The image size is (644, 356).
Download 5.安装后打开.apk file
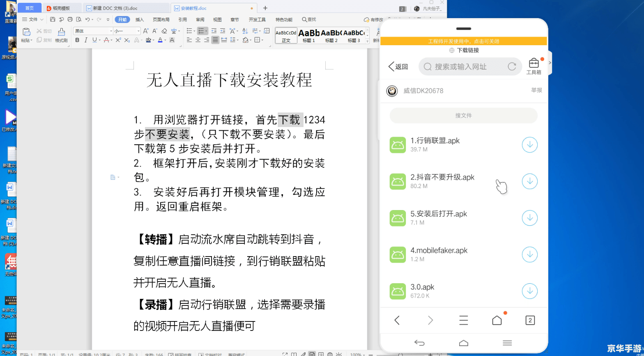click(x=529, y=218)
